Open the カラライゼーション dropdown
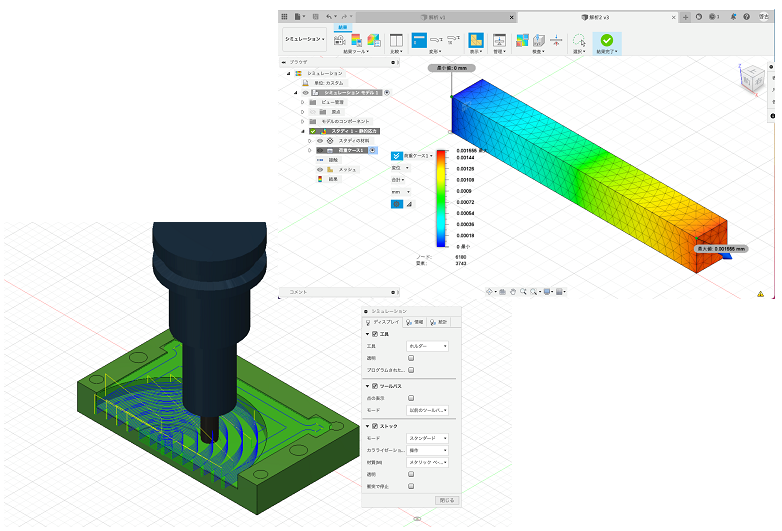 click(x=427, y=450)
